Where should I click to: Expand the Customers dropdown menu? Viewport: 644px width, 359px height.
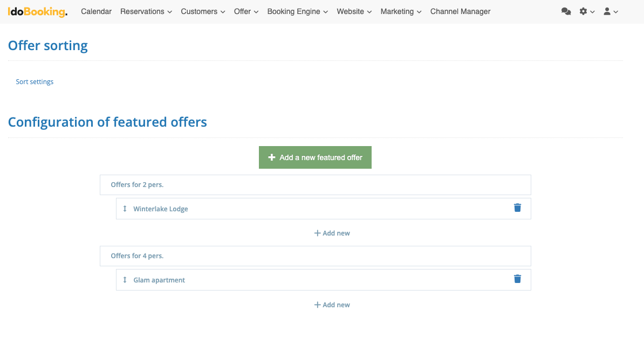click(203, 11)
